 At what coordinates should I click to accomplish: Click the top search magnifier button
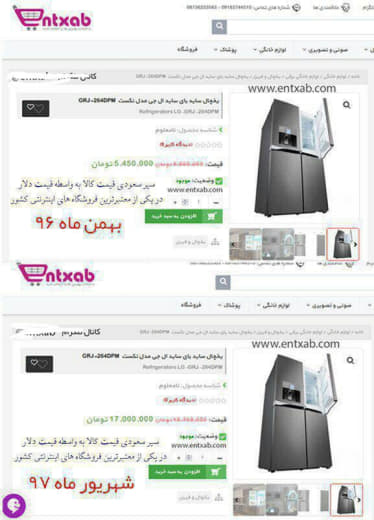[x=219, y=27]
